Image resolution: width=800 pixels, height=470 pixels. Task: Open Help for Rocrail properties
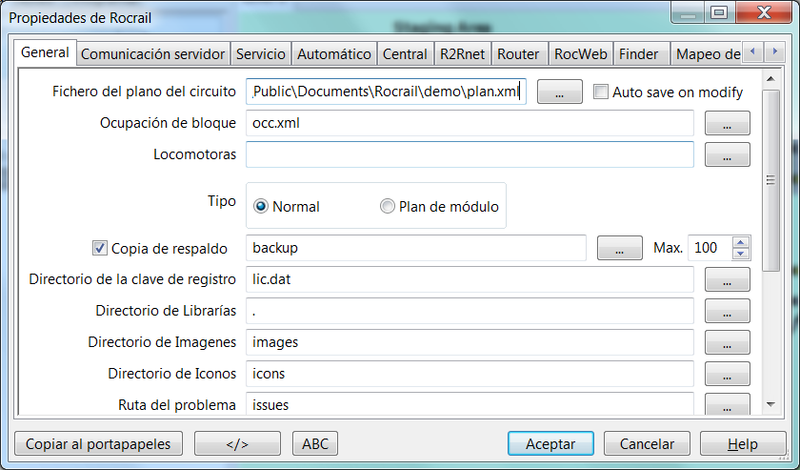click(743, 443)
